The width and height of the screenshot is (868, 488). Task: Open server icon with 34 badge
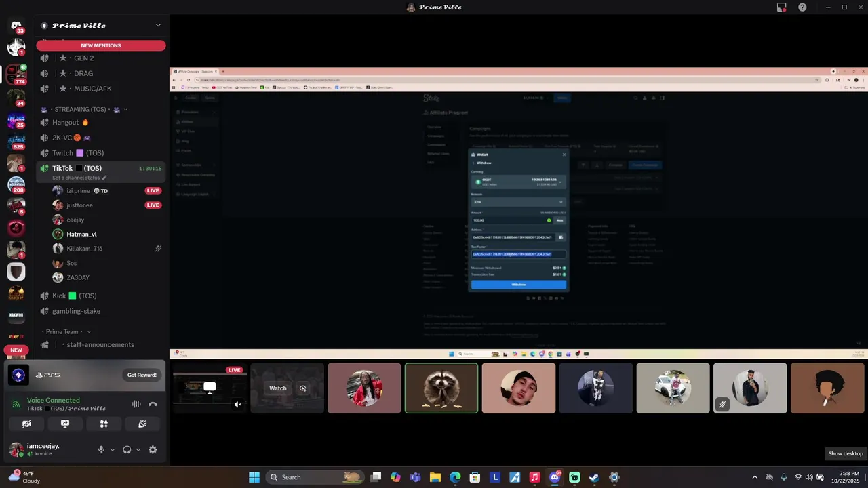[16, 96]
